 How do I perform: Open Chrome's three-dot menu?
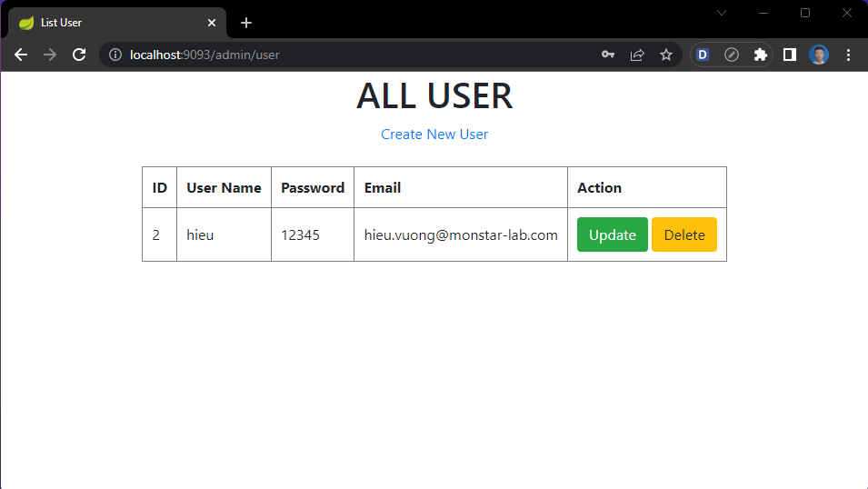tap(848, 55)
